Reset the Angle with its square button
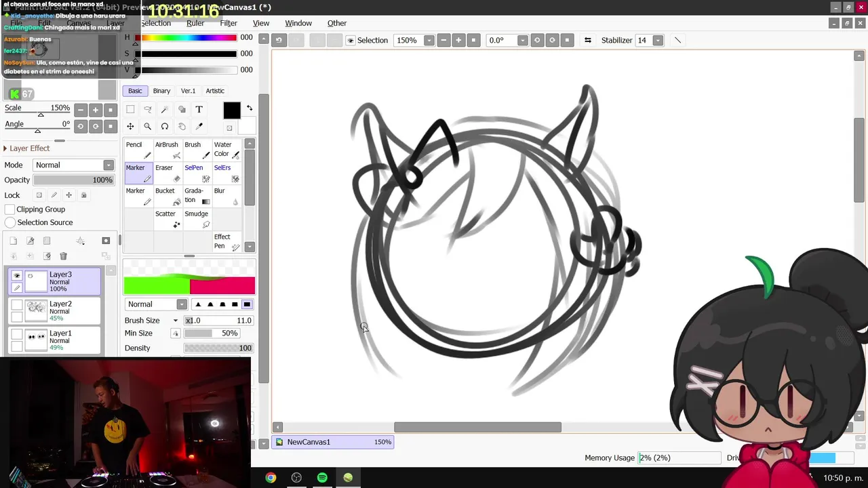 [x=111, y=127]
